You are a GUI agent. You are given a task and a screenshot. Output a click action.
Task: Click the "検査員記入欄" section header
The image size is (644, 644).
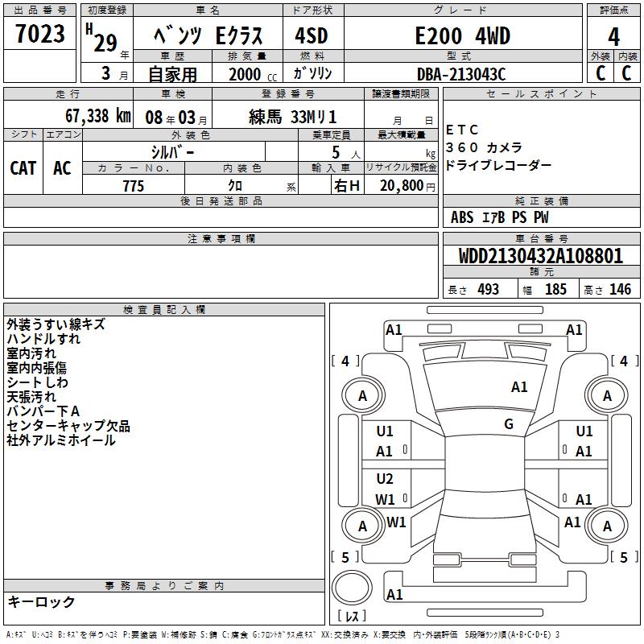pos(164,310)
